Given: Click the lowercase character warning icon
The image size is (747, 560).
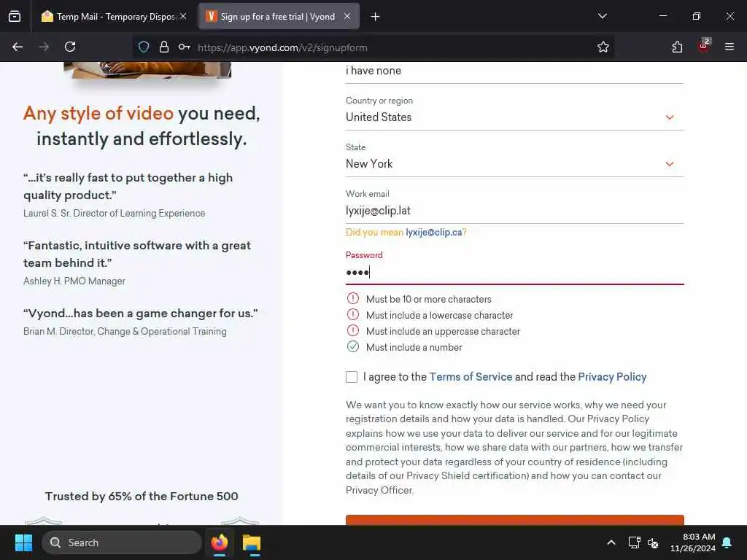Looking at the screenshot, I should tap(353, 315).
